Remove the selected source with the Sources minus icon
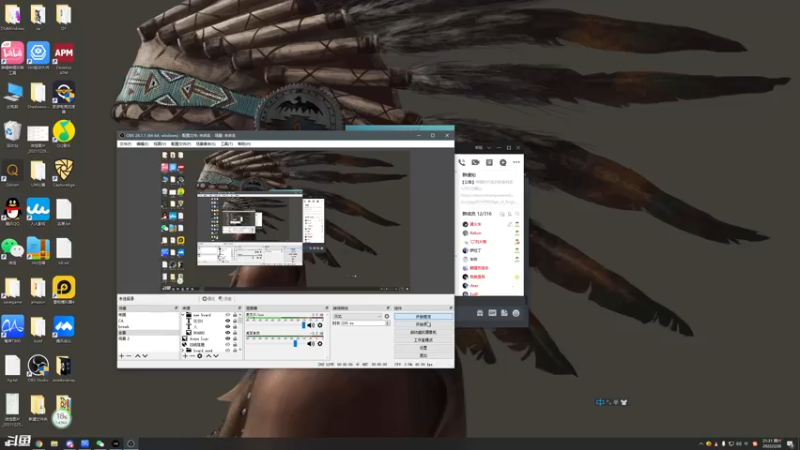Screen dimensions: 800x450 [192, 356]
